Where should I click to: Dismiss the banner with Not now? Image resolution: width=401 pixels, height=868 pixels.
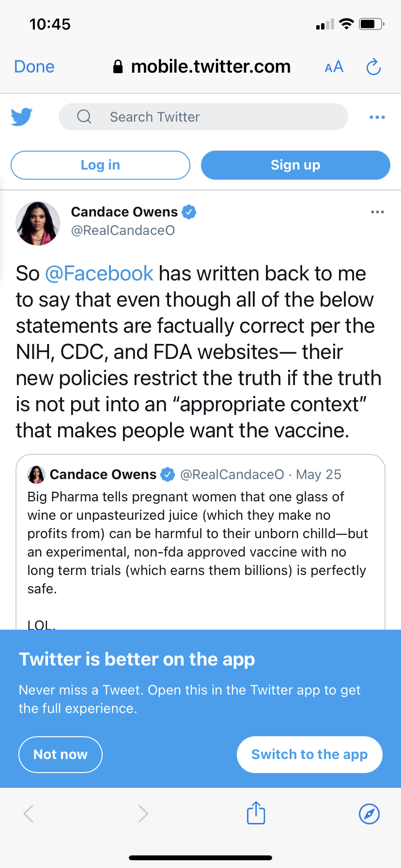point(61,754)
